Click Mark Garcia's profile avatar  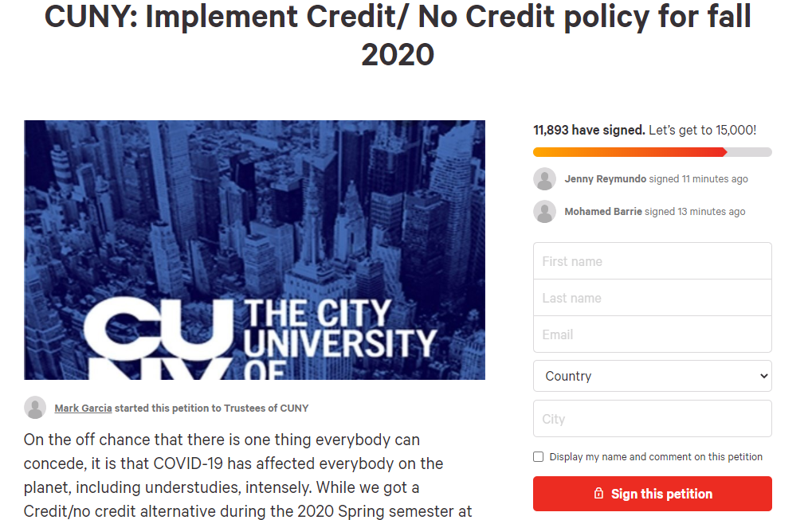[35, 408]
